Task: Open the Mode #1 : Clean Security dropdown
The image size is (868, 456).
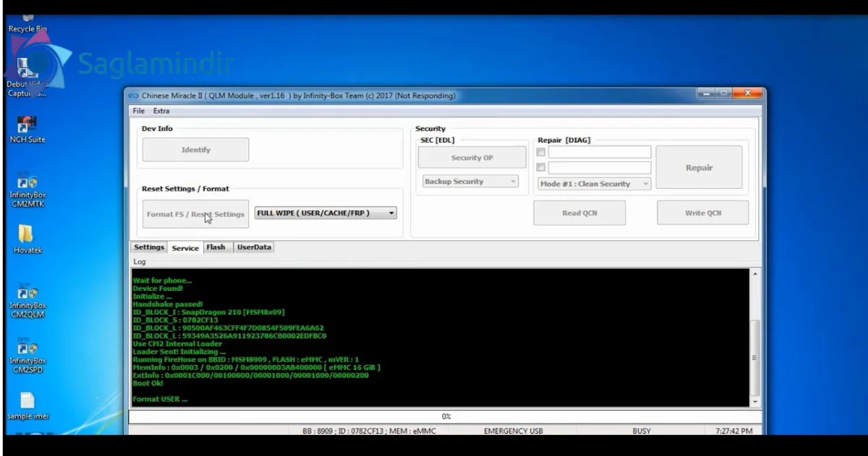Action: point(594,184)
